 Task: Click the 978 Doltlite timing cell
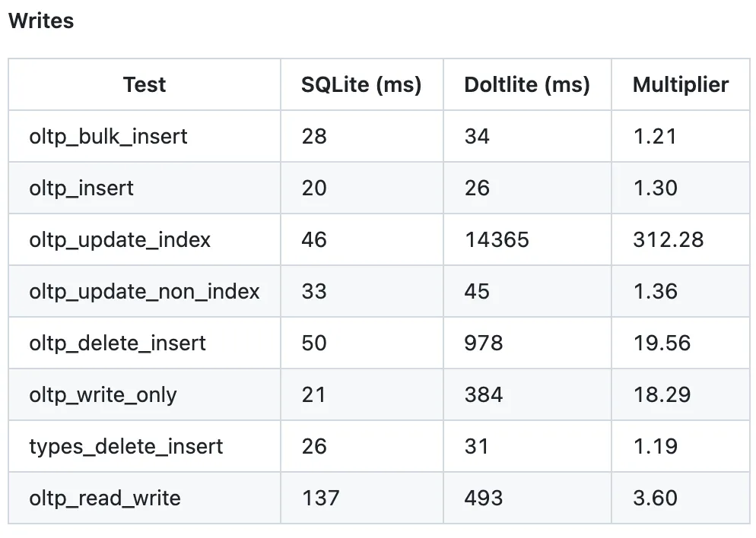tap(483, 343)
